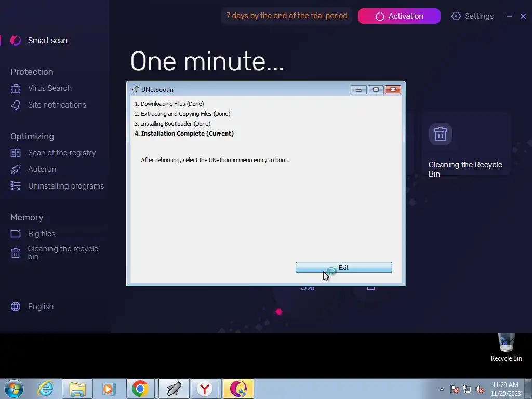This screenshot has height=399, width=532.
Task: Open sidebar Cleaning the recycle bin entry
Action: pos(63,253)
